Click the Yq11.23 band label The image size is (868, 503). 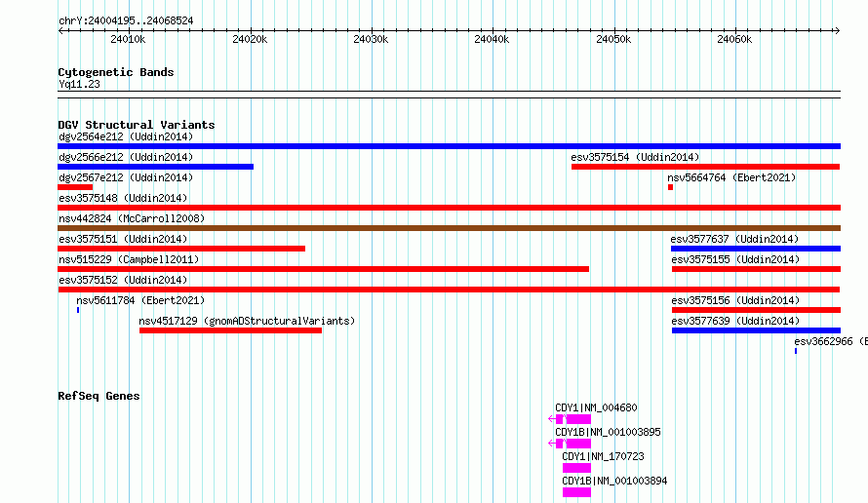point(79,84)
